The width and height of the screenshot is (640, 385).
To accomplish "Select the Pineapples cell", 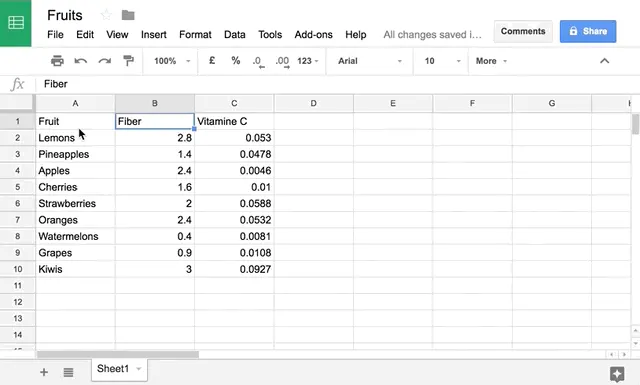I will [x=75, y=154].
